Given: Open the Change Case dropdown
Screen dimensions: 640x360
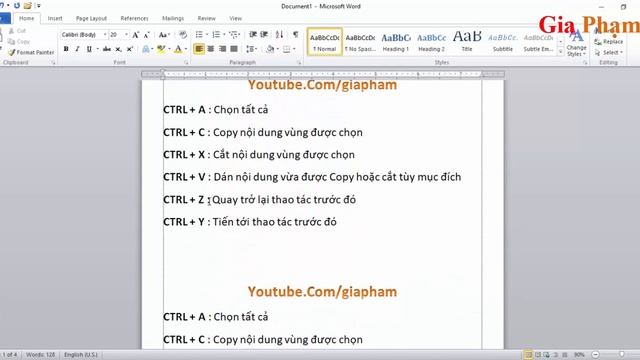Looking at the screenshot, I should pyautogui.click(x=164, y=35).
